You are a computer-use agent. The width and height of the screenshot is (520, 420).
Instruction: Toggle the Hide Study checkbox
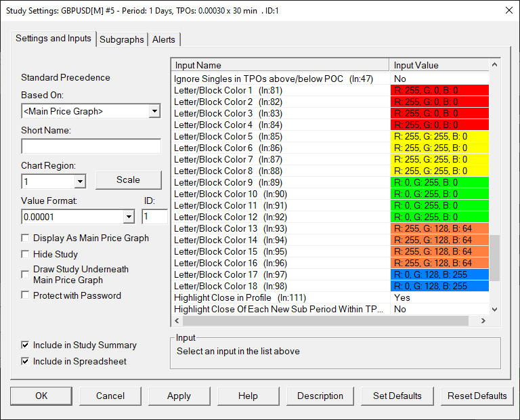(x=26, y=255)
